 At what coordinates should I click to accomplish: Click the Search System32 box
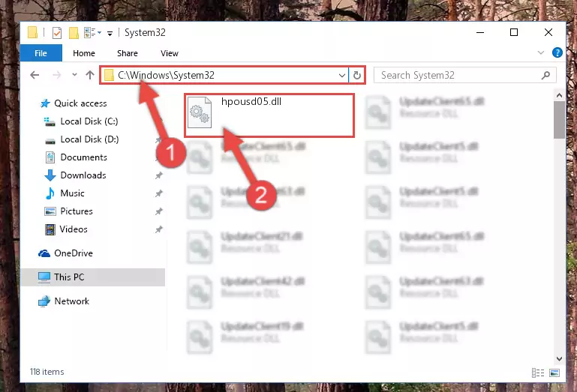pos(465,76)
